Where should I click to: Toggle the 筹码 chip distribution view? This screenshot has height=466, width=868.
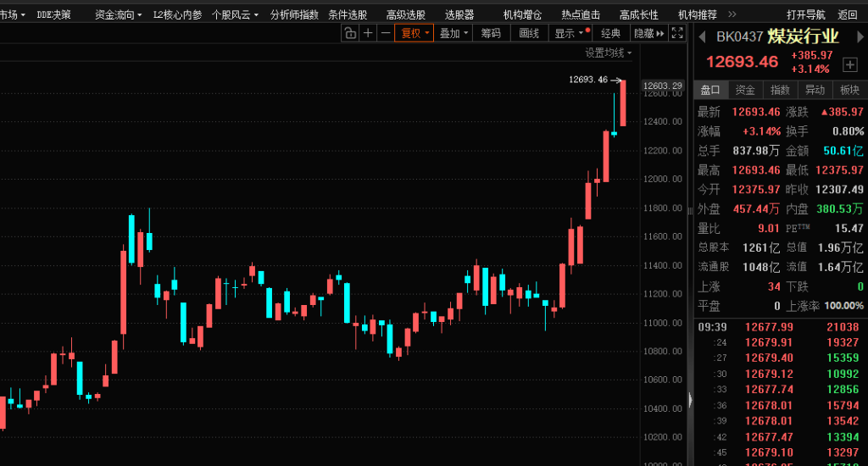[x=491, y=33]
